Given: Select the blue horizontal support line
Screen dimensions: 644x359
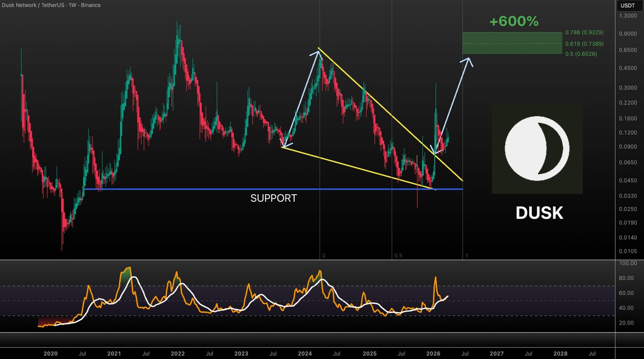Looking at the screenshot, I should coord(274,189).
